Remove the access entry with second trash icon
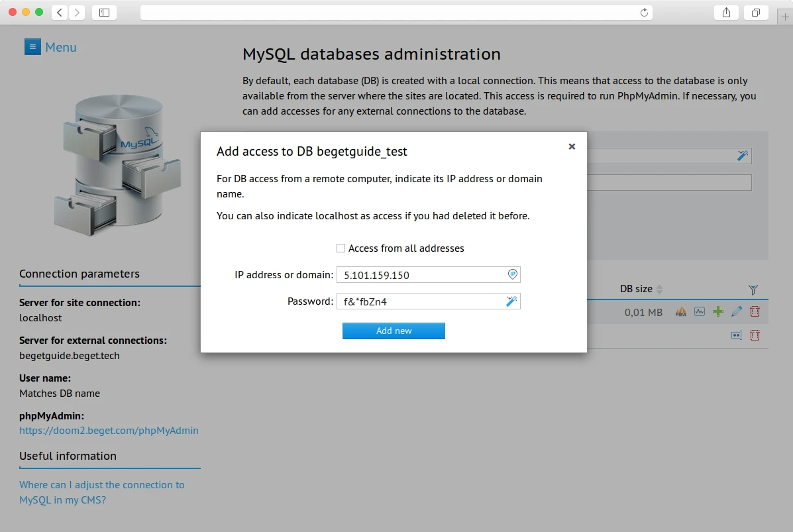793x532 pixels. tap(755, 335)
